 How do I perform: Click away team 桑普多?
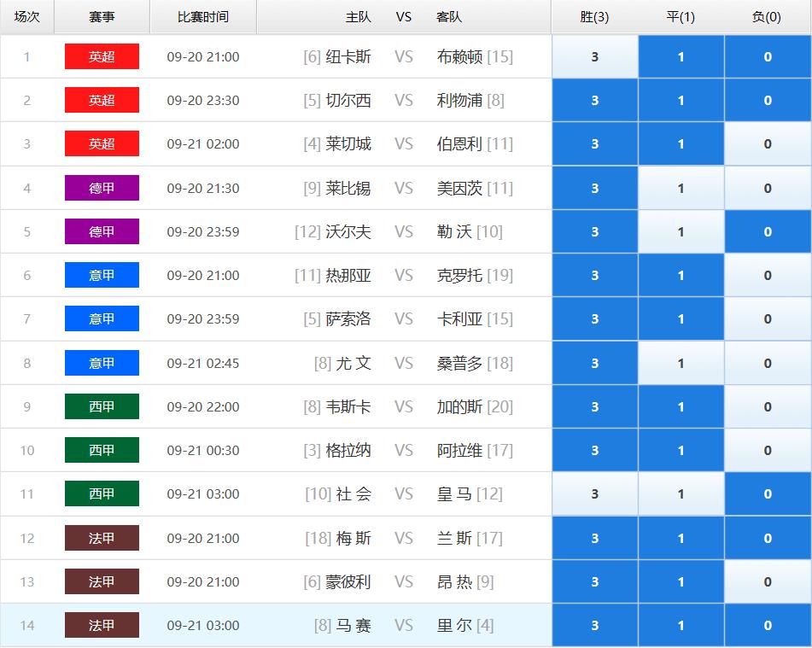[460, 363]
